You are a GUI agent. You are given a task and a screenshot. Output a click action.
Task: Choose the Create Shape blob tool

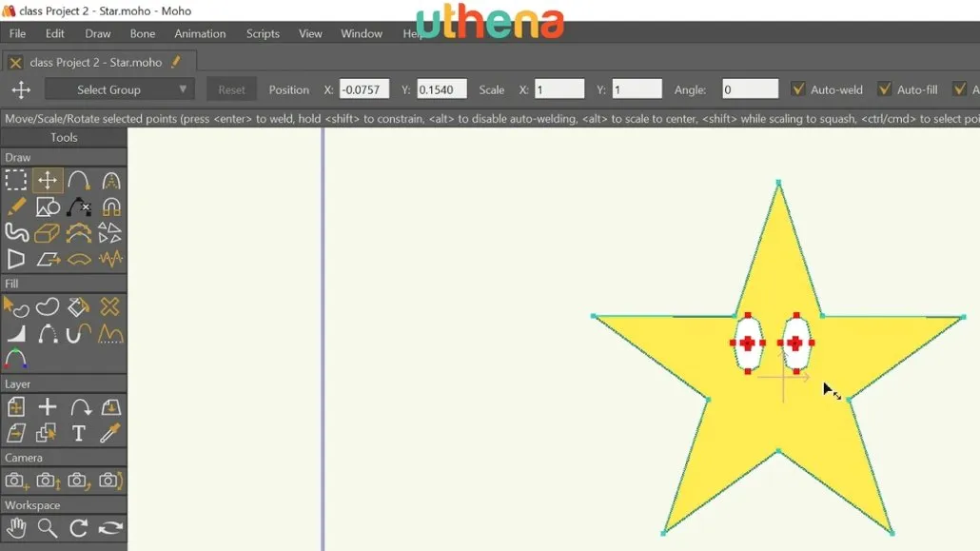point(48,307)
